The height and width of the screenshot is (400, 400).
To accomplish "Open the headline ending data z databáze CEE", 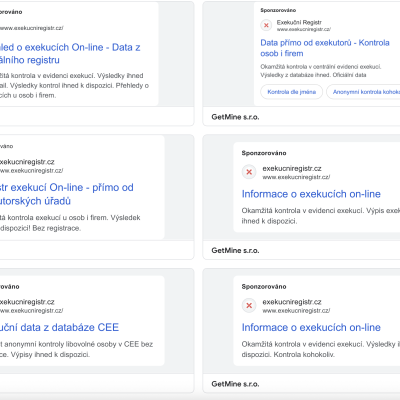I will click(x=59, y=327).
